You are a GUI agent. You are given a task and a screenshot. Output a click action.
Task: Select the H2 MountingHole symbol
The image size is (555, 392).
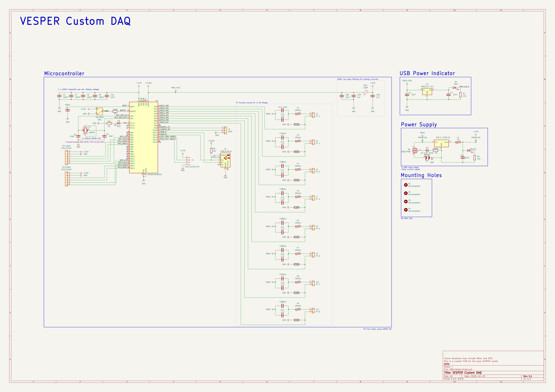pyautogui.click(x=406, y=193)
